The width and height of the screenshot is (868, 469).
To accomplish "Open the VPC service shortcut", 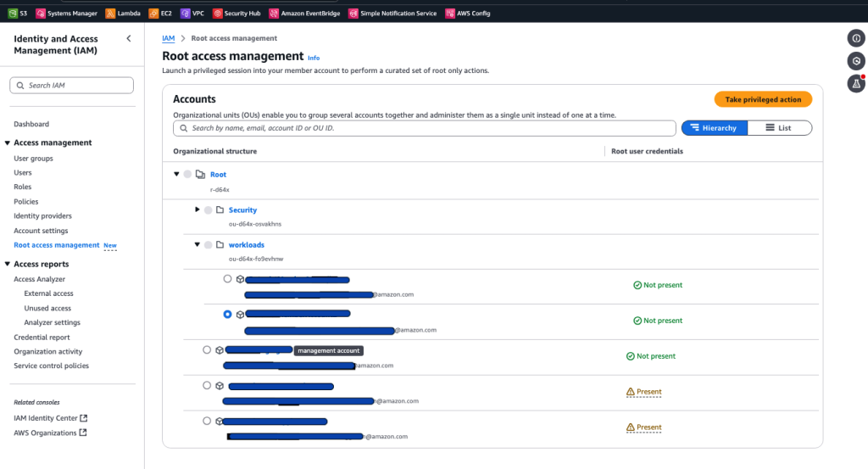I will pyautogui.click(x=192, y=14).
